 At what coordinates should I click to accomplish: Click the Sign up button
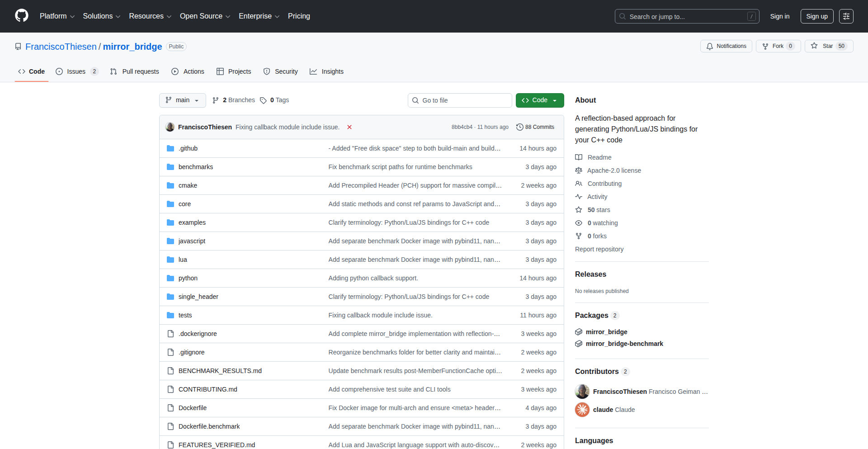[x=817, y=16]
